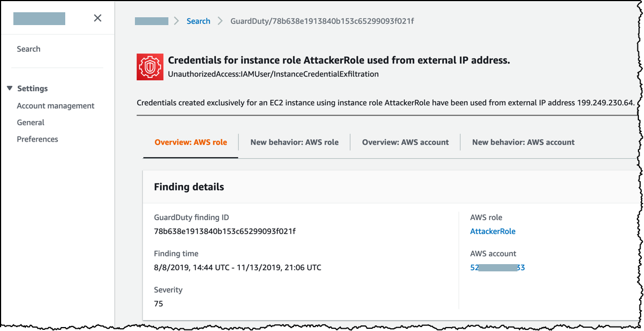
Task: Open the AWS account number link
Action: point(497,268)
